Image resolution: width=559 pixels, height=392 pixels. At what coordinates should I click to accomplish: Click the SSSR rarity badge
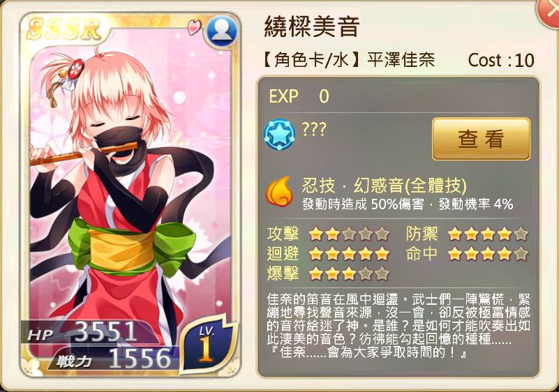tap(64, 29)
